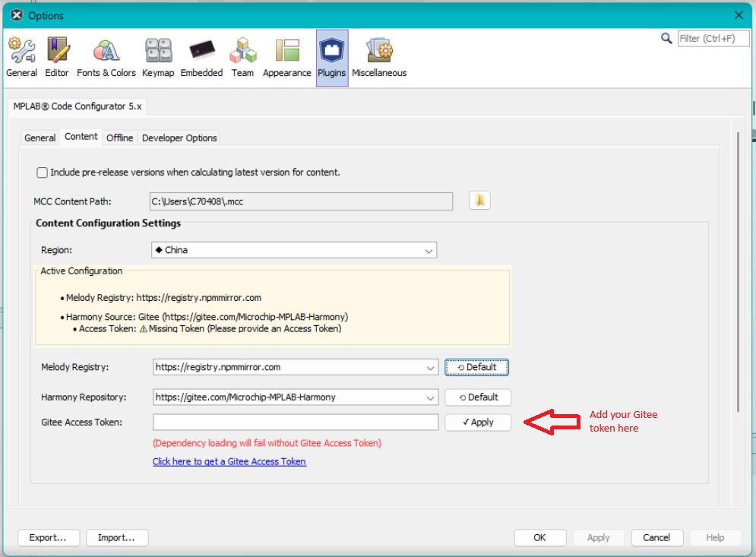Open the Miscellaneous options category
The width and height of the screenshot is (756, 557).
tap(379, 58)
